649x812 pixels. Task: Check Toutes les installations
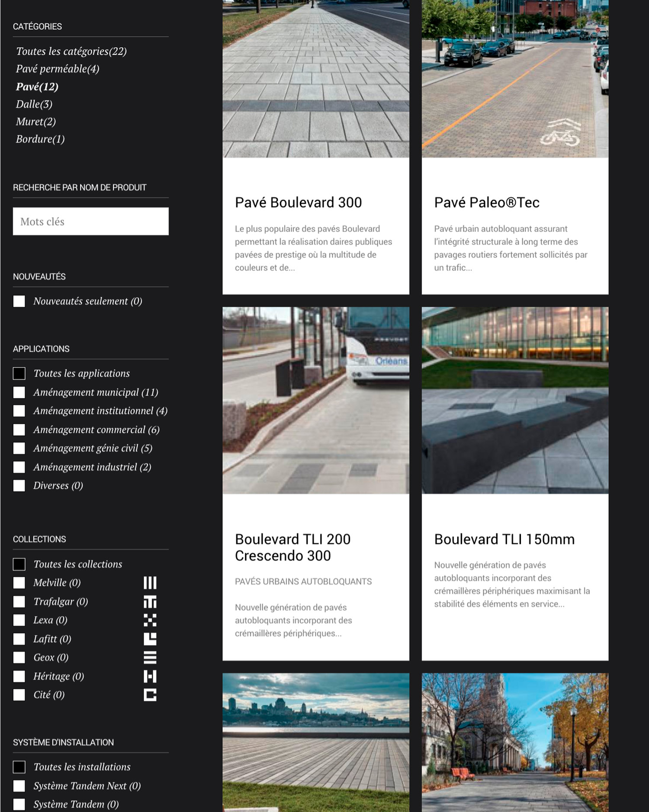(19, 767)
